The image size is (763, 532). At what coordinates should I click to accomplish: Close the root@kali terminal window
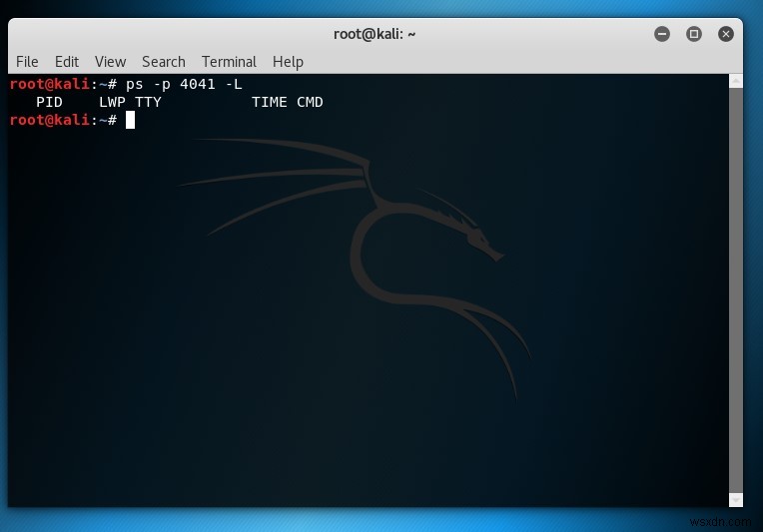pos(725,34)
